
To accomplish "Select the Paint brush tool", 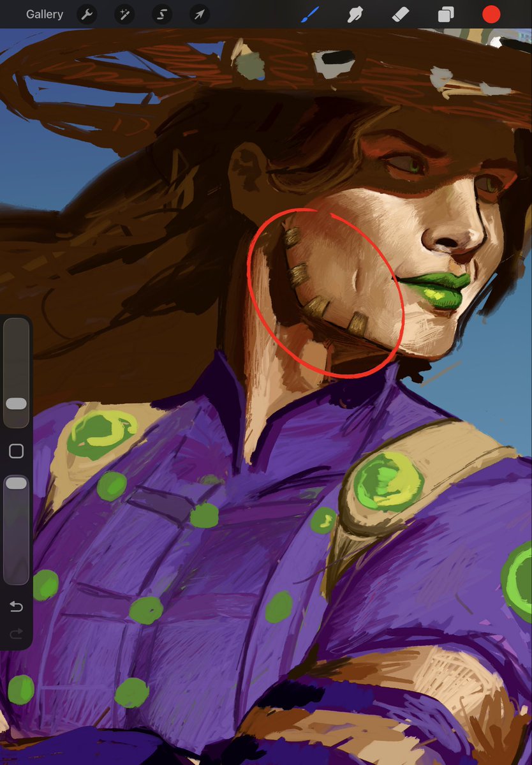I will (310, 15).
